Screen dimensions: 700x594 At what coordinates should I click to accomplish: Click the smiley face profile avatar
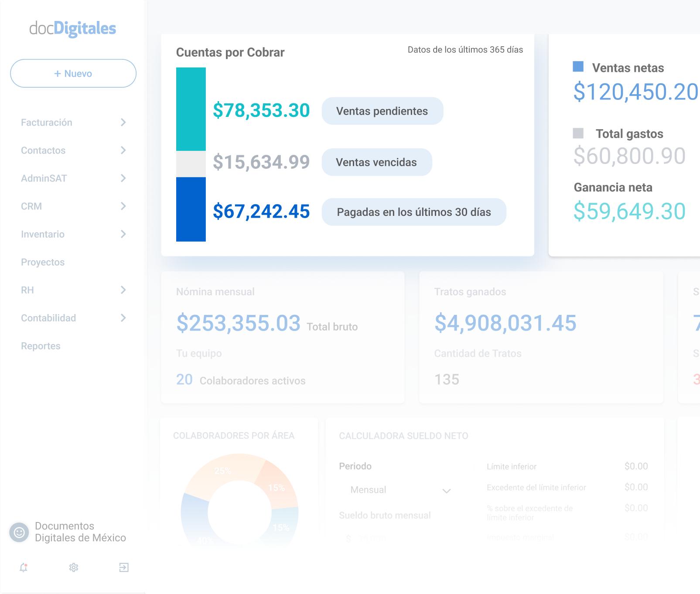19,532
